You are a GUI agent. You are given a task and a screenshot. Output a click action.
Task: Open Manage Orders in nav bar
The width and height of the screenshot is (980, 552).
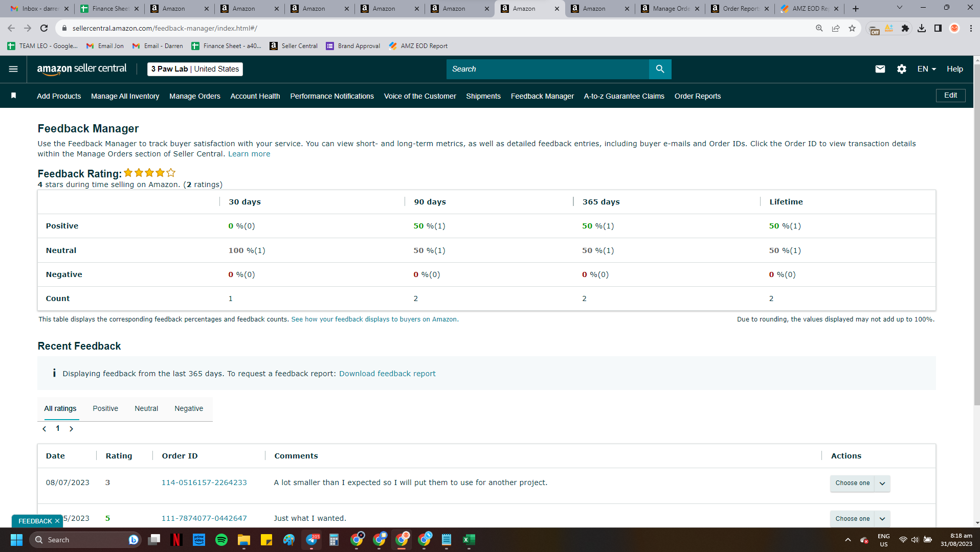pyautogui.click(x=195, y=96)
